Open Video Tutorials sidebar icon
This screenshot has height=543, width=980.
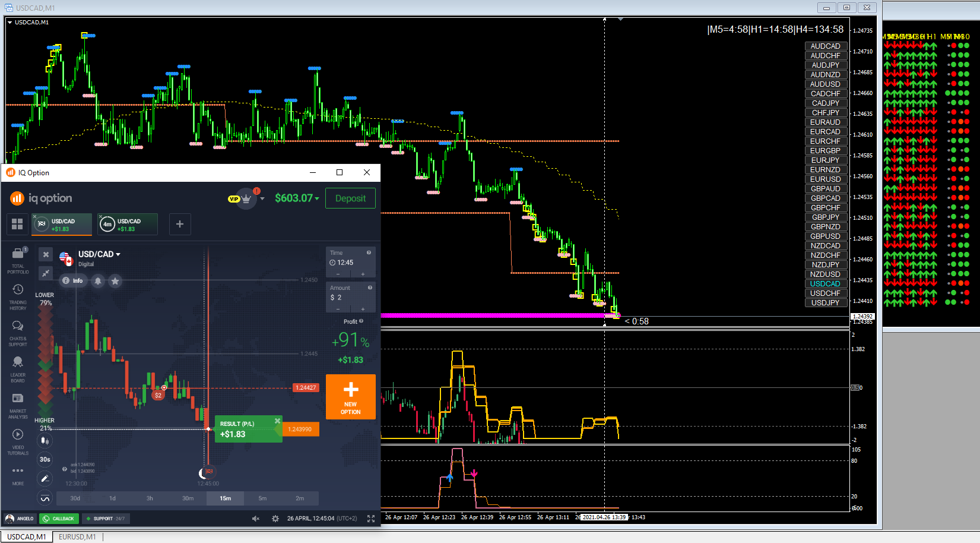[18, 441]
